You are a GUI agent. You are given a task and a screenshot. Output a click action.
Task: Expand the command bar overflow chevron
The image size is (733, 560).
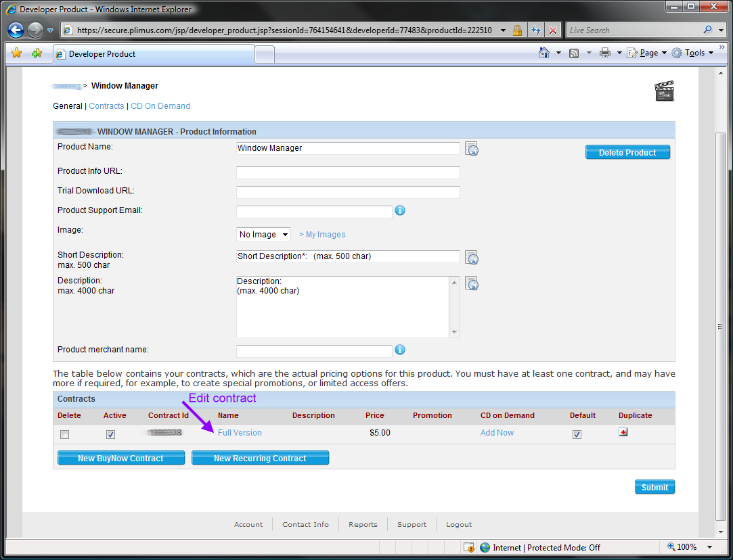(x=721, y=47)
